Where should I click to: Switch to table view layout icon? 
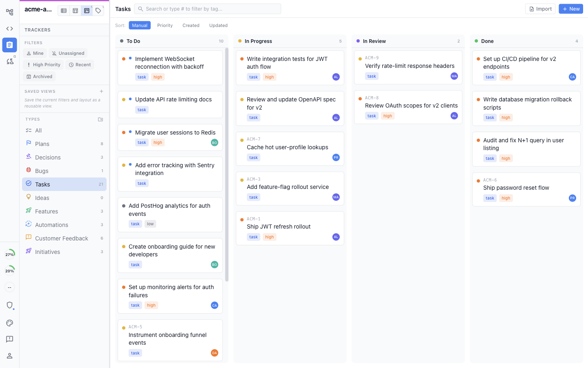[75, 11]
